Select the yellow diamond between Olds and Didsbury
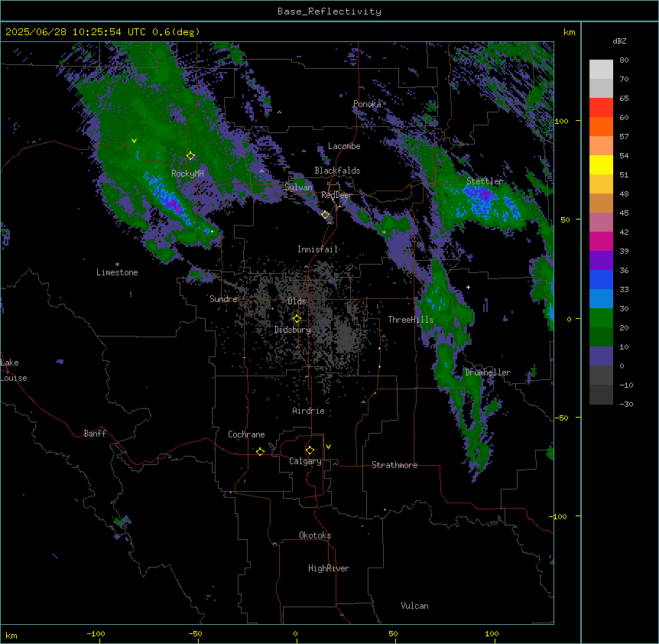Image resolution: width=659 pixels, height=644 pixels. click(297, 319)
